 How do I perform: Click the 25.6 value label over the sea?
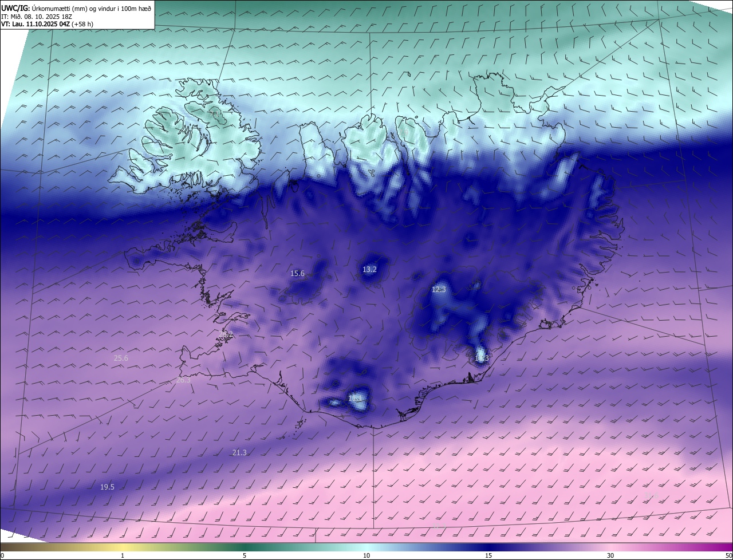tap(121, 358)
